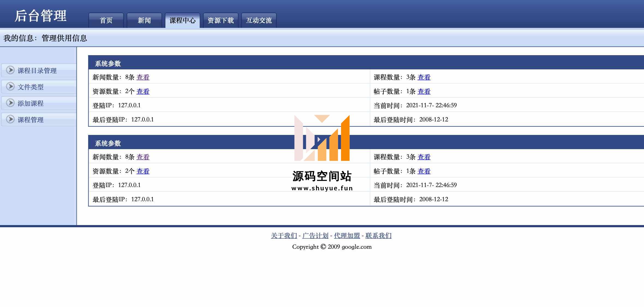Open the 广告计划 footer link
Viewport: 644px width, 307px height.
pos(315,235)
